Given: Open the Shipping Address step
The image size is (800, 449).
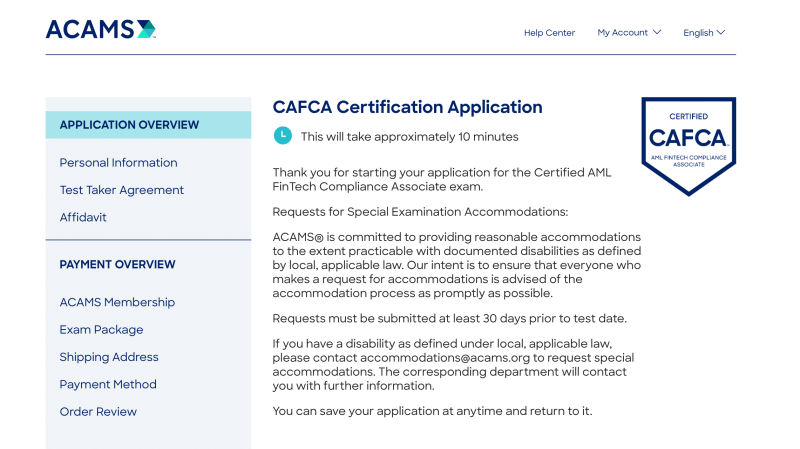Looking at the screenshot, I should pyautogui.click(x=109, y=357).
